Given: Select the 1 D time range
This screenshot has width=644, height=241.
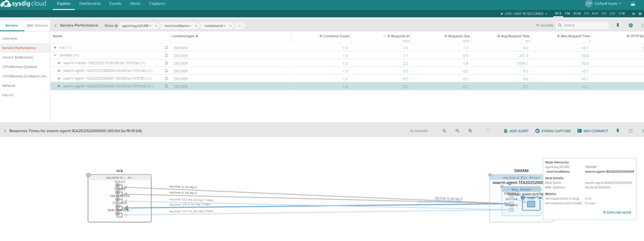Looking at the screenshot, I should (603, 14).
